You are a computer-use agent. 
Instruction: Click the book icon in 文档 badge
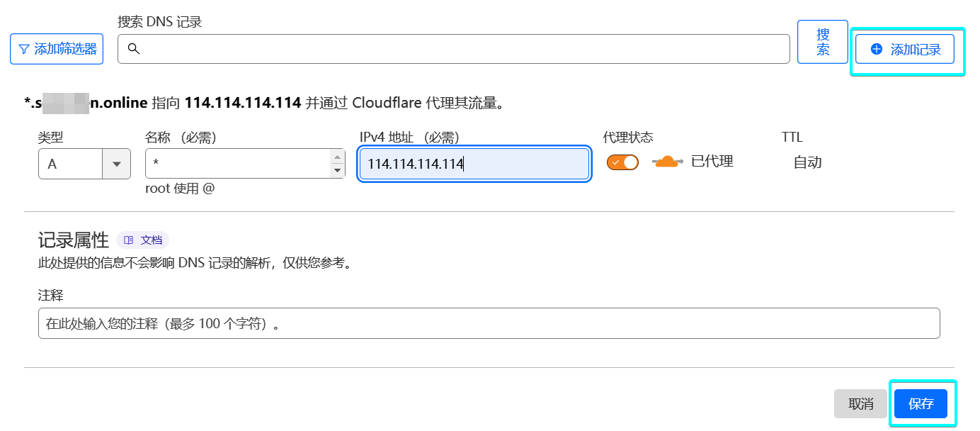tap(129, 240)
